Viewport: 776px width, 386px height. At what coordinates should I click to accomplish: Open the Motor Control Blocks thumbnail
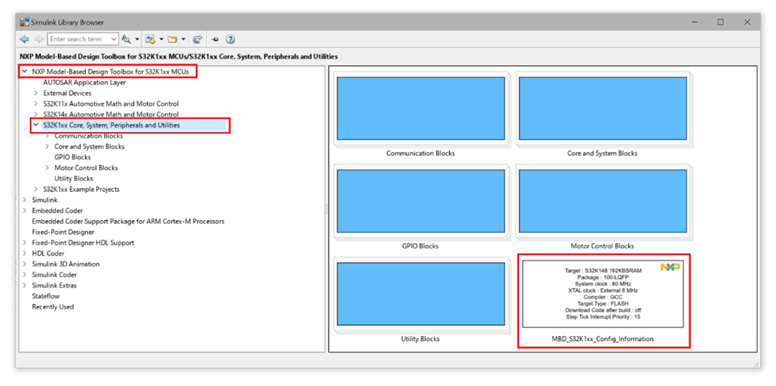[603, 201]
